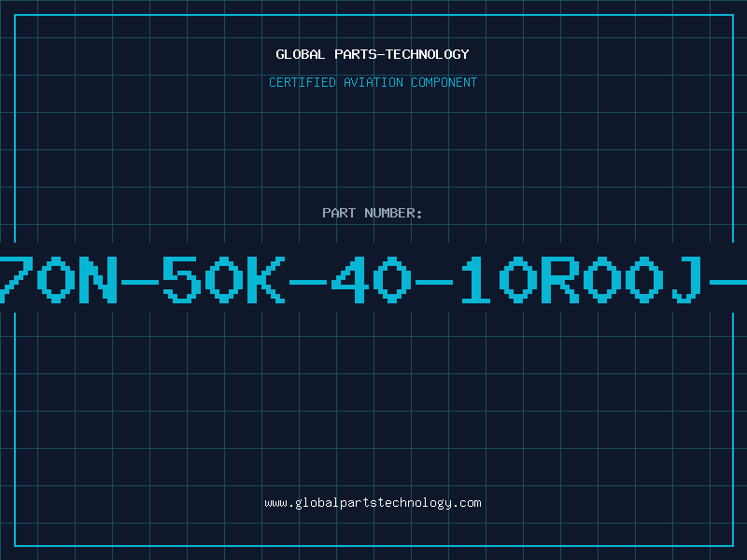The width and height of the screenshot is (747, 560).
Task: Click the word COMPONENT in the subtitle
Action: pyautogui.click(x=444, y=82)
